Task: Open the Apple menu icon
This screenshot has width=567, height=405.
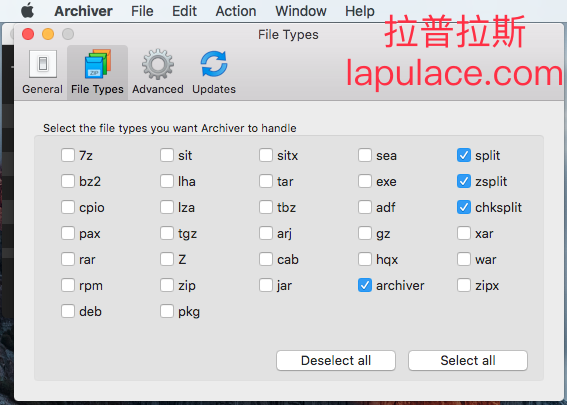Action: pos(27,11)
